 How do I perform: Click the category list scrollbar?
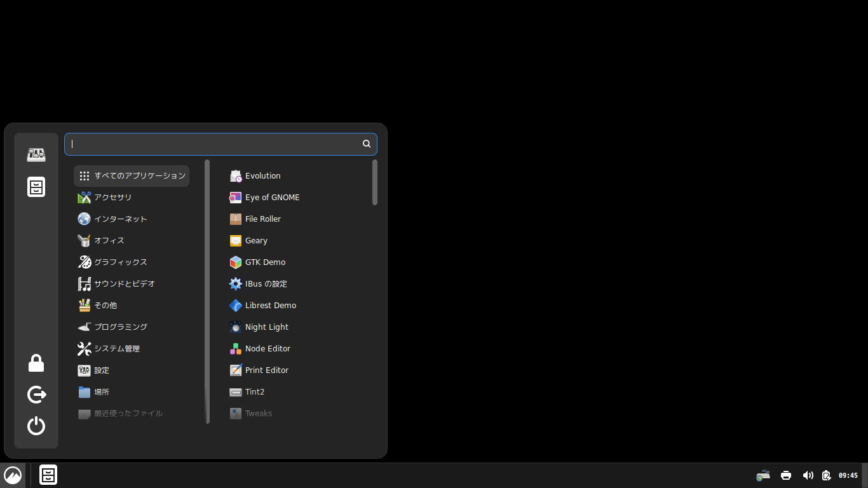click(x=207, y=292)
